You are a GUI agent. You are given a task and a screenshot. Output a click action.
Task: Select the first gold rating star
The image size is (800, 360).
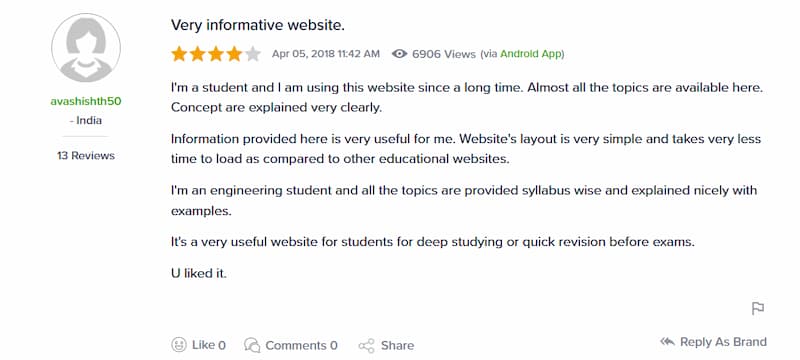click(x=179, y=54)
